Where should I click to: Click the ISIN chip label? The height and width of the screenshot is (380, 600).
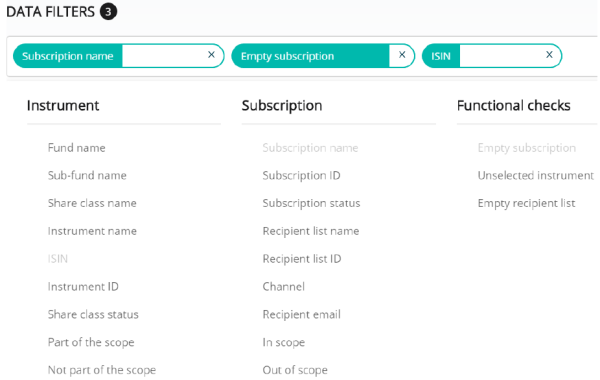(x=441, y=56)
